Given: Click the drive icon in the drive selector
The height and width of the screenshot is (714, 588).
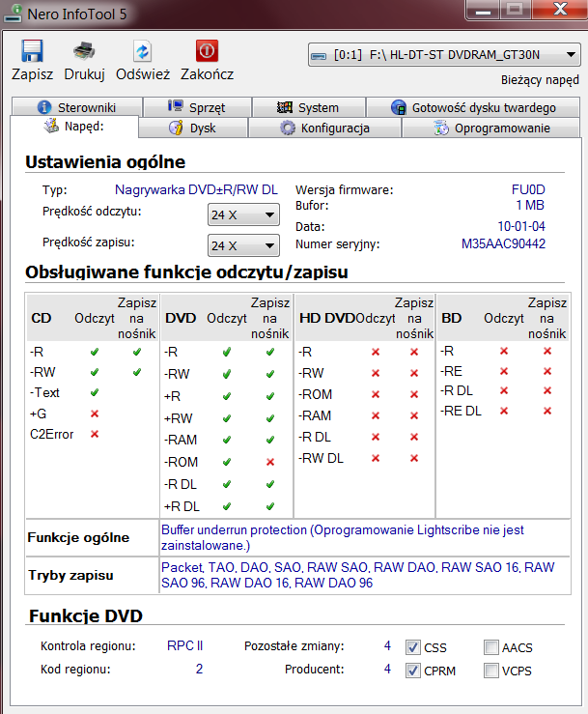Looking at the screenshot, I should (x=319, y=56).
